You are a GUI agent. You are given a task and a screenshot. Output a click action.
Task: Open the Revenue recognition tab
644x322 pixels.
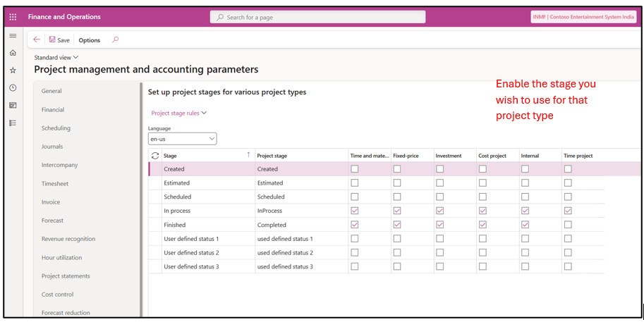click(x=68, y=239)
